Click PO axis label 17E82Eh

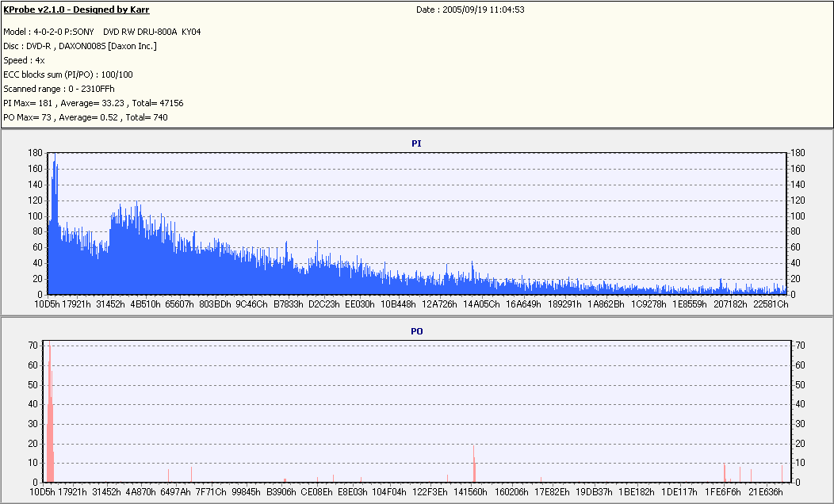click(x=552, y=492)
